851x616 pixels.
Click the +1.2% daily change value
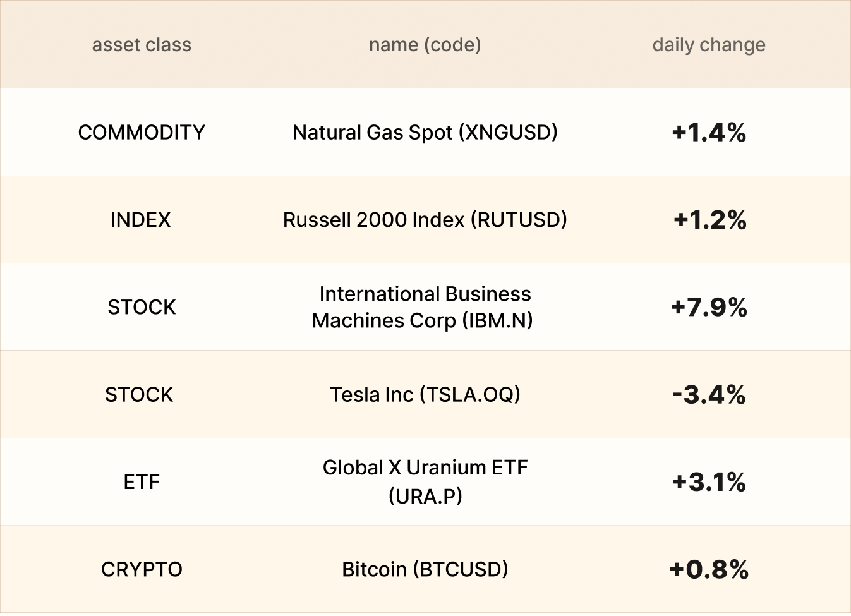point(709,220)
